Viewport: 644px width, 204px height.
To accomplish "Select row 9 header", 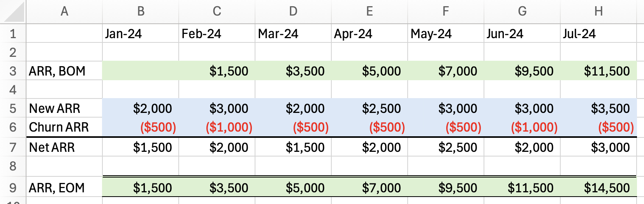I will (13, 188).
